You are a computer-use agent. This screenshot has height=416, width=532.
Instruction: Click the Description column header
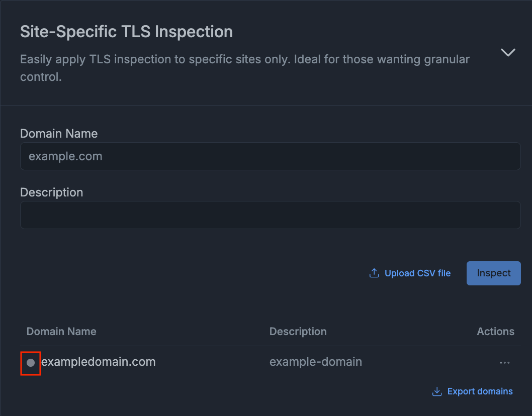point(298,332)
